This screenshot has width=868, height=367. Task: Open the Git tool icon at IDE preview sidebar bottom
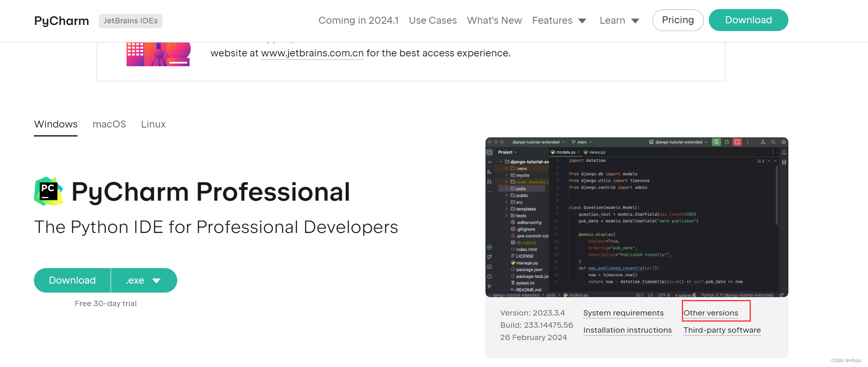tap(490, 286)
